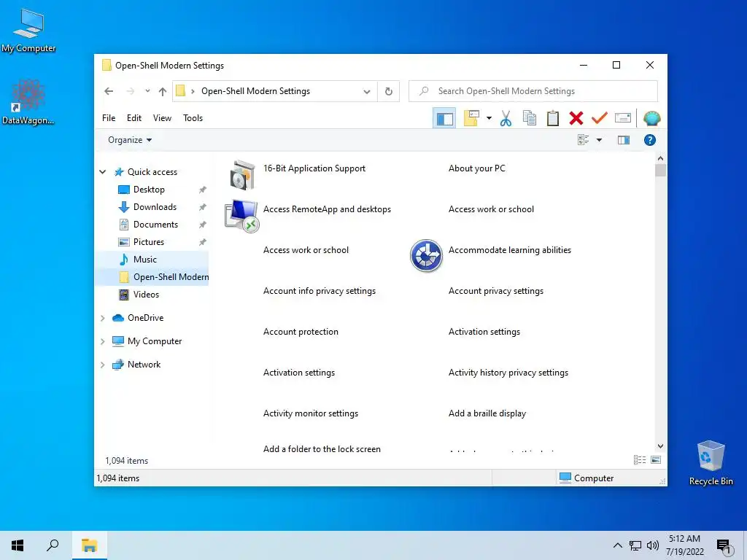This screenshot has width=747, height=560.
Task: Open the DataWagon desktop shortcut
Action: click(x=28, y=102)
